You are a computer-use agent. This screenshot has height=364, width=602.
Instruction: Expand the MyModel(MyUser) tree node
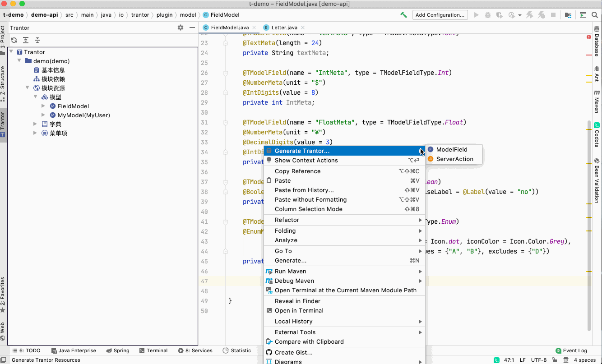click(x=43, y=115)
